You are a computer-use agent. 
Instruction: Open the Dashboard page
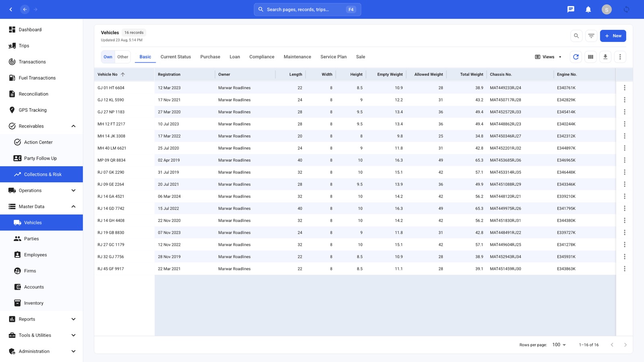point(41,29)
